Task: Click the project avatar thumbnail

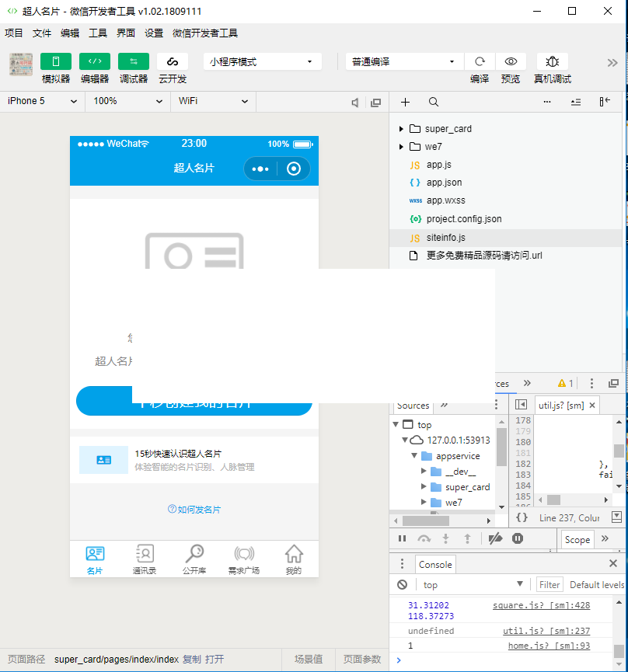Action: click(21, 64)
